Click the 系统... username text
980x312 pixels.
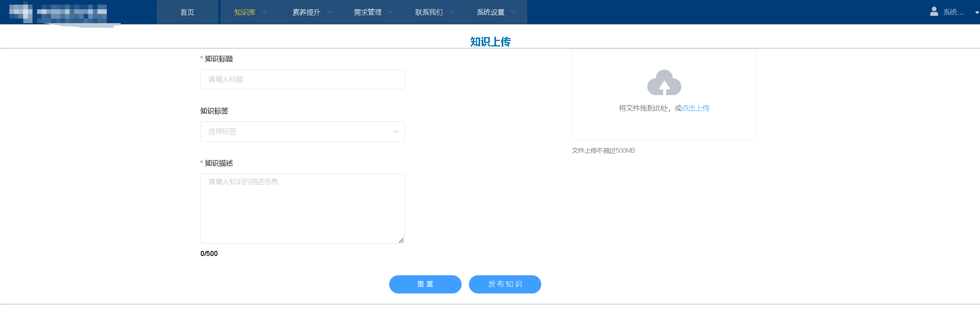point(953,12)
